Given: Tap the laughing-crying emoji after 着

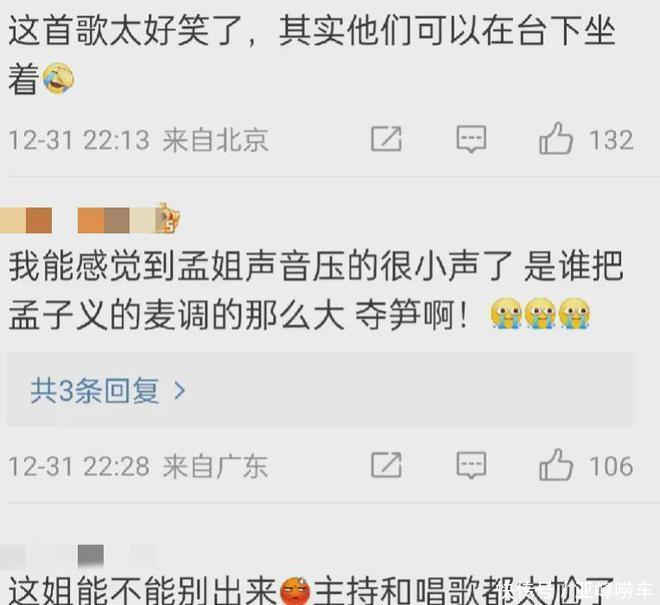Looking at the screenshot, I should [x=59, y=78].
